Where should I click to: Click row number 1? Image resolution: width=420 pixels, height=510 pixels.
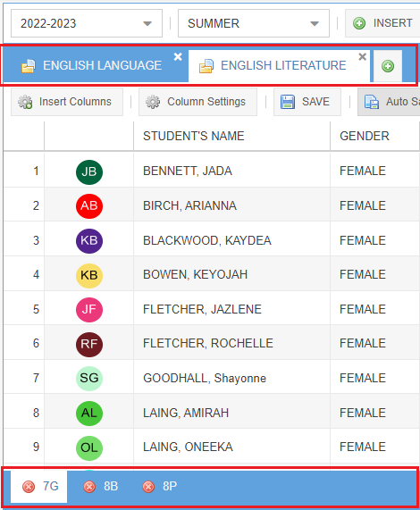pyautogui.click(x=36, y=171)
